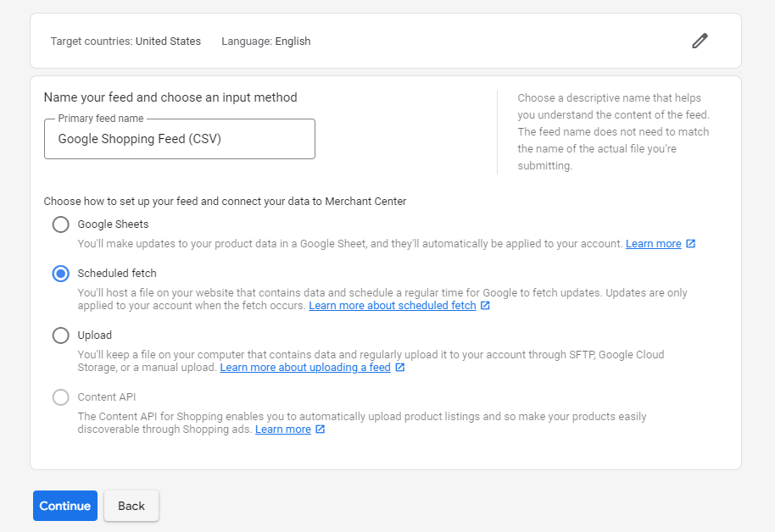Open external link icon after uploading a feed link
Image resolution: width=775 pixels, height=532 pixels.
pos(400,367)
